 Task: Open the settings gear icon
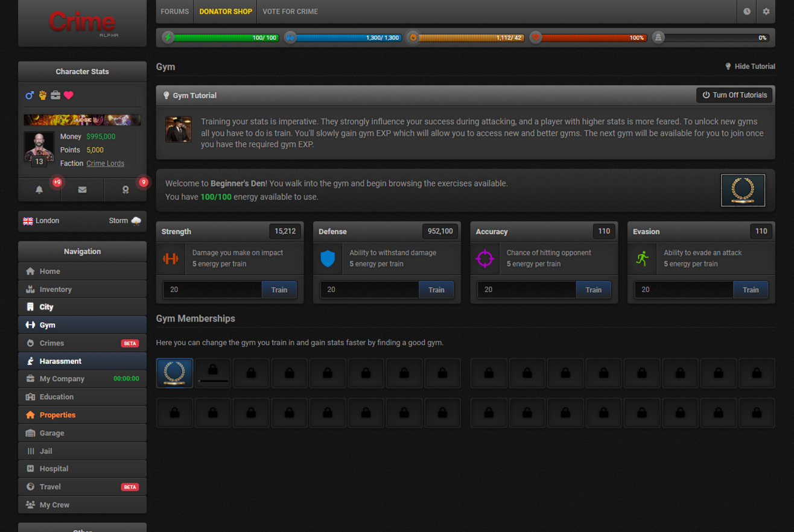(766, 11)
